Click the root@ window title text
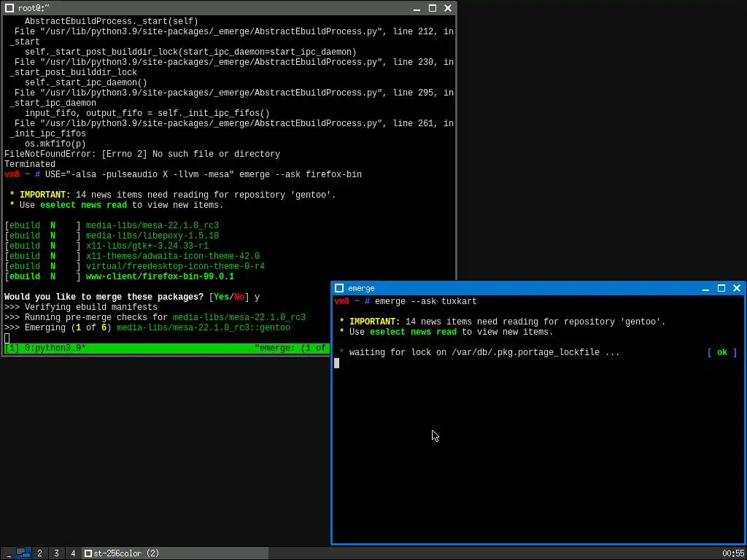The height and width of the screenshot is (560, 747). point(34,8)
